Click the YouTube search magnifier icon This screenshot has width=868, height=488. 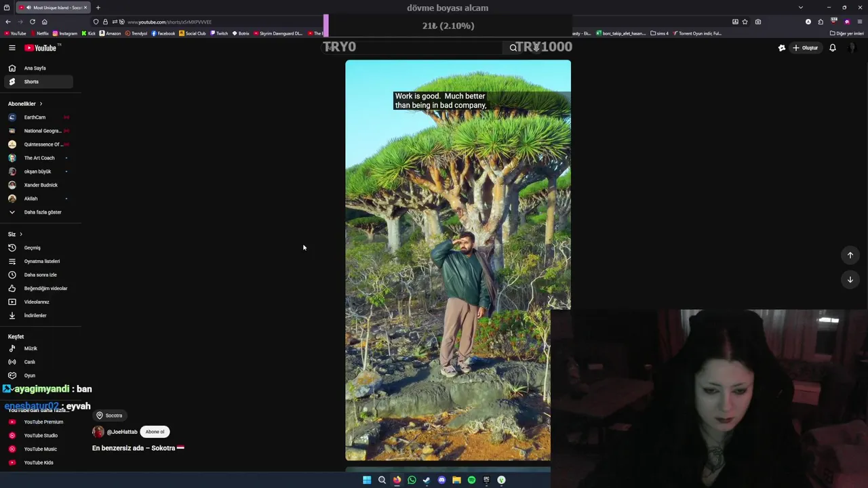[513, 47]
